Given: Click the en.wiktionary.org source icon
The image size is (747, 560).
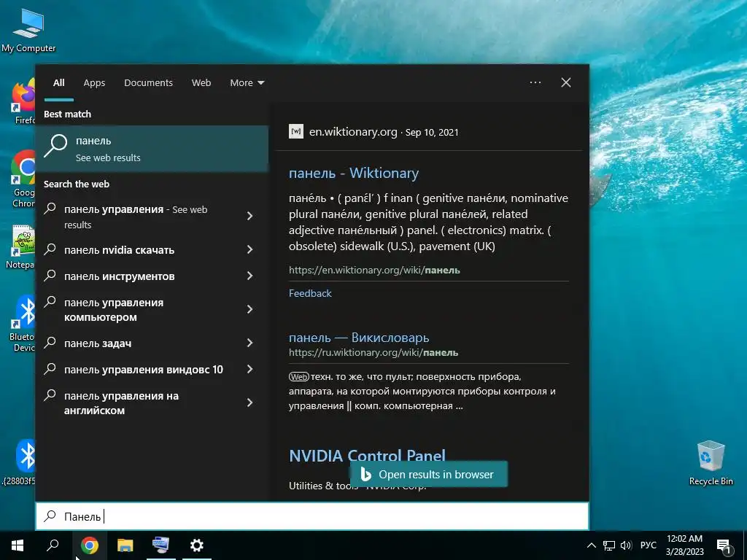Looking at the screenshot, I should (296, 131).
